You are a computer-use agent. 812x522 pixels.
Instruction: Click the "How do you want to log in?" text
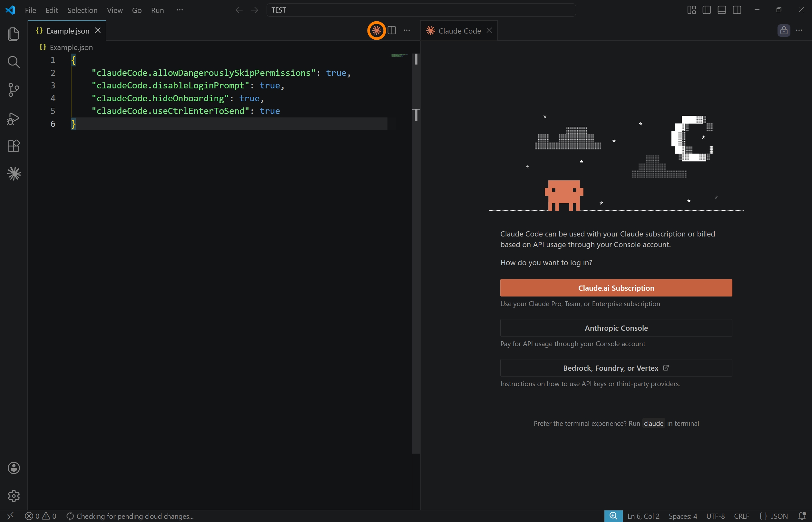546,263
